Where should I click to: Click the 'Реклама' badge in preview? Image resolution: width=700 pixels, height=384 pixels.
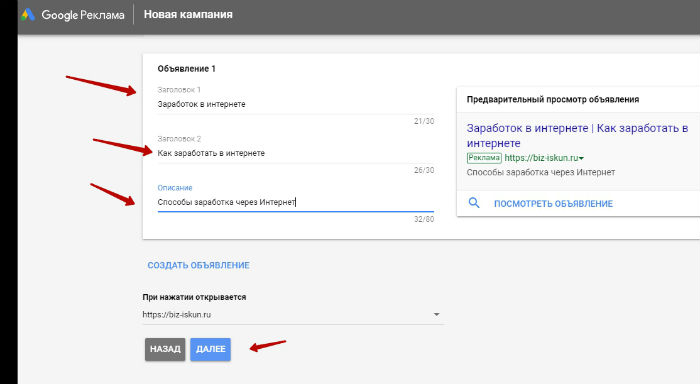[484, 158]
